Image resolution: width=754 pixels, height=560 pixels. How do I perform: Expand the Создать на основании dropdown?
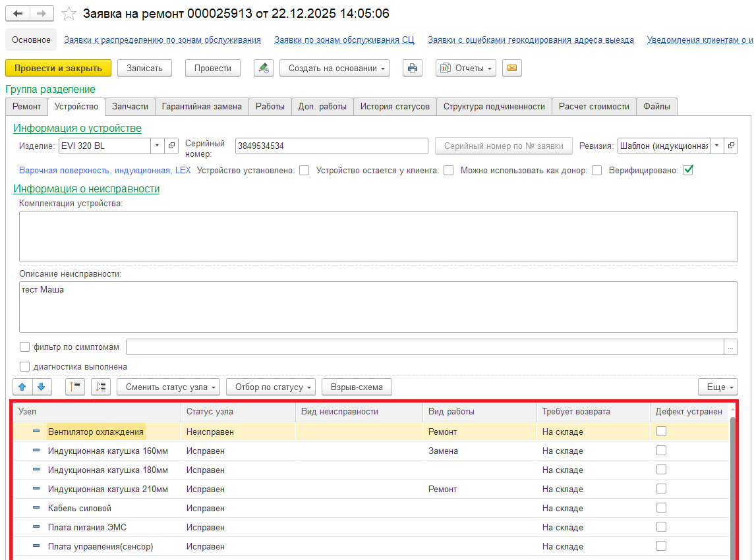coord(334,68)
